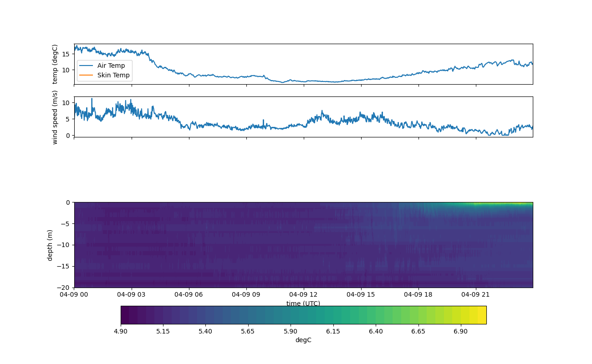Select the '04-09 12' time tick label
This screenshot has height=364, width=592.
pos(303,294)
